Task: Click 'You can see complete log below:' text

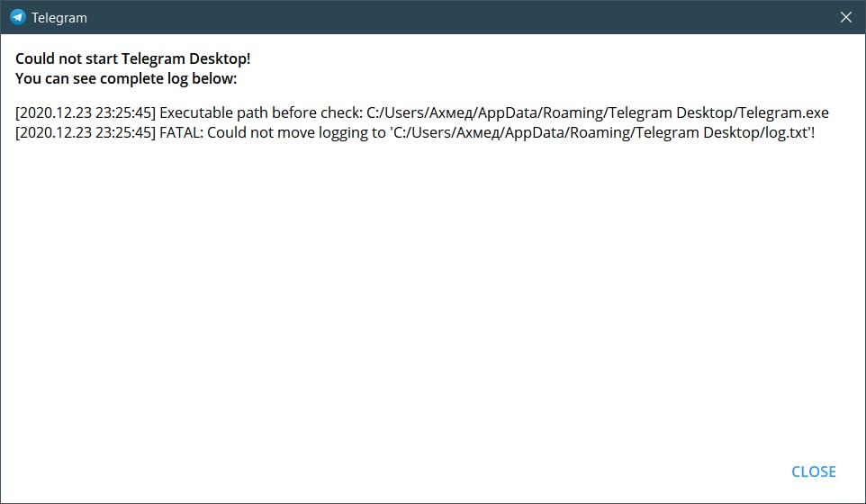Action: tap(126, 79)
